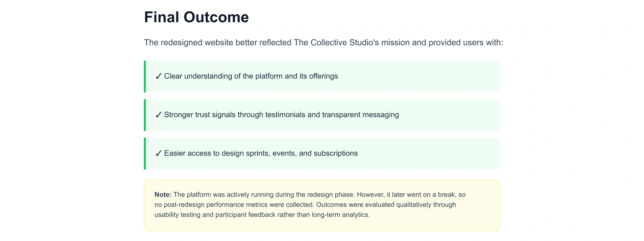Click the green accent bar of the third outcome card
The image size is (644, 241).
145,153
